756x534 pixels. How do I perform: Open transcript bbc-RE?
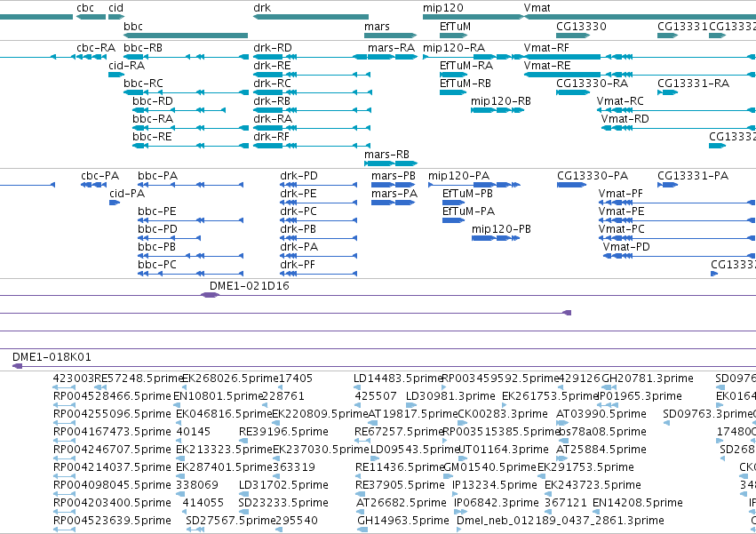coord(153,137)
